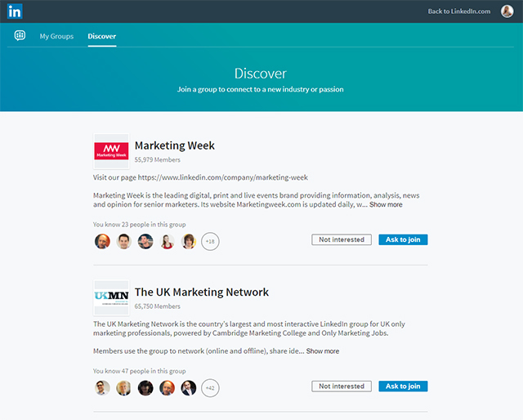Open the woman in red dress avatar
This screenshot has width=523, height=420.
(x=167, y=241)
